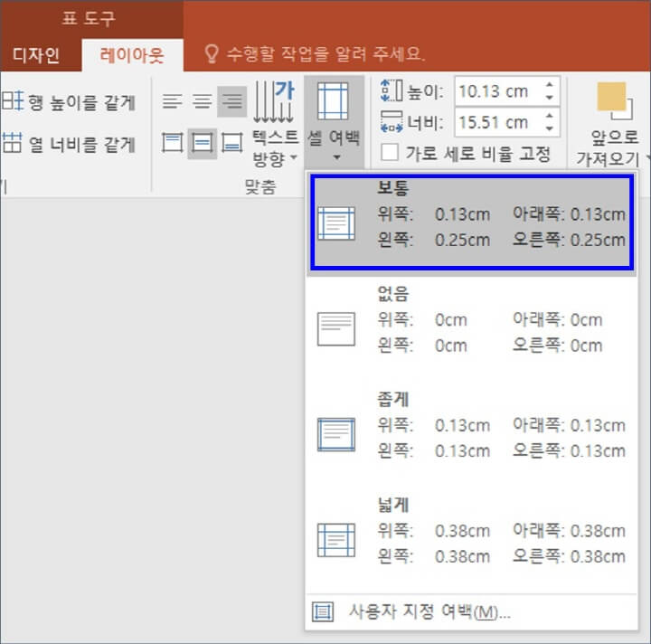Click the None (없음) margin preset icon
Viewport: 651px width, 644px height.
336,329
